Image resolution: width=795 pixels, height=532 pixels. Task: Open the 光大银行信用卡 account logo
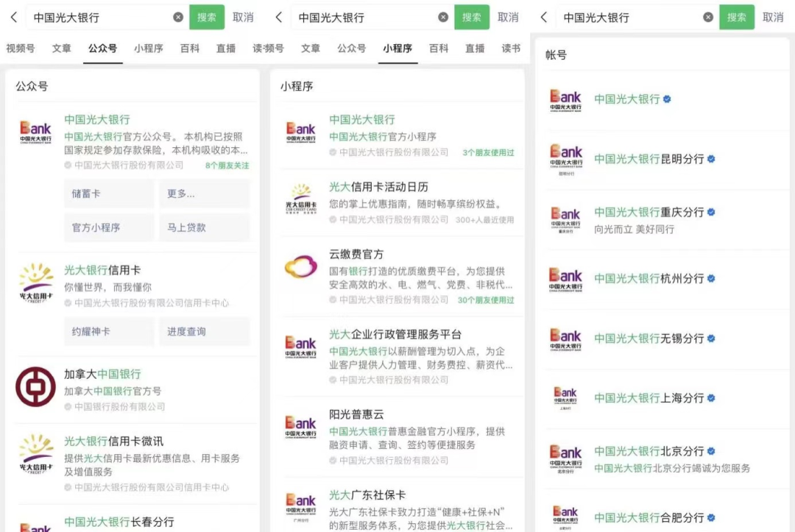[35, 283]
